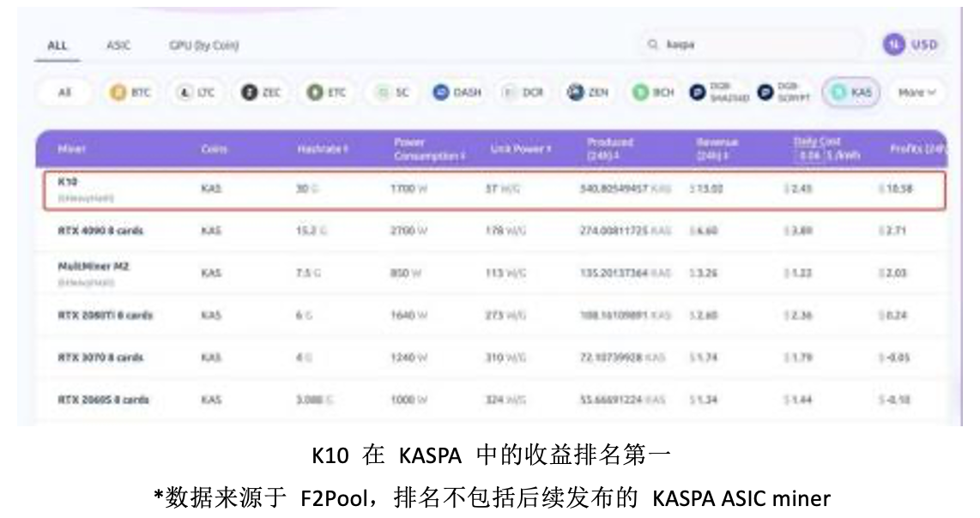Image resolution: width=980 pixels, height=518 pixels.
Task: Open the GPU (by Coin) tab
Action: click(x=204, y=45)
